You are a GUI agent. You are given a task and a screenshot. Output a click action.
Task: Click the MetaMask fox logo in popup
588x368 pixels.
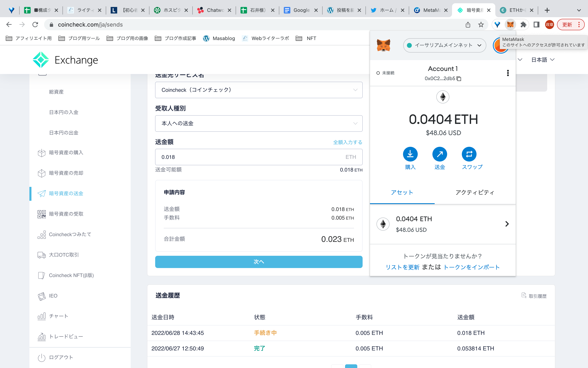click(x=383, y=45)
